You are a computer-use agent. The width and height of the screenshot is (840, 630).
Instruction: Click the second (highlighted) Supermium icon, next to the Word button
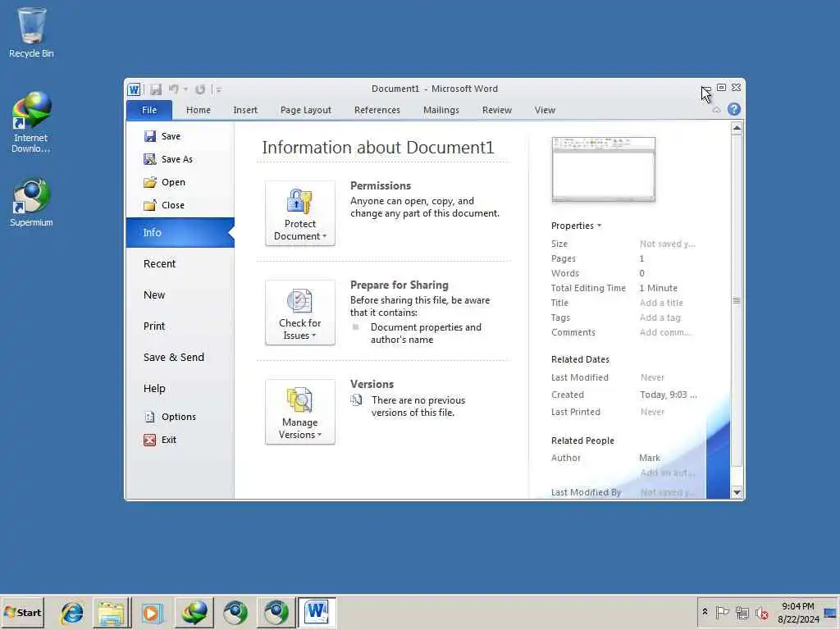[276, 612]
